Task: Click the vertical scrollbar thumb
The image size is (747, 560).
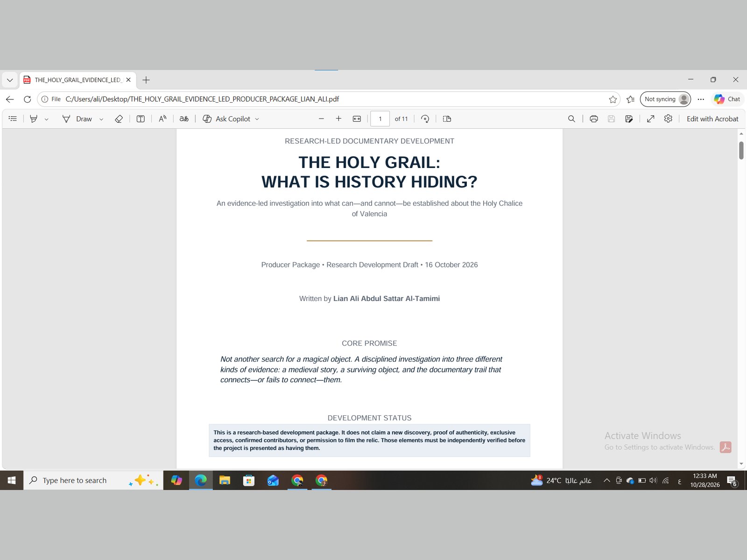Action: click(x=741, y=150)
